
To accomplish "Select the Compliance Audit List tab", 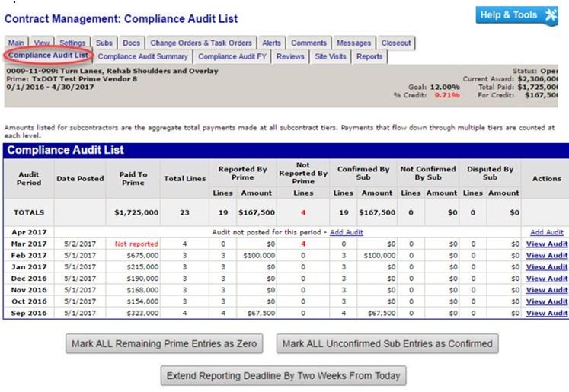I will (x=47, y=56).
